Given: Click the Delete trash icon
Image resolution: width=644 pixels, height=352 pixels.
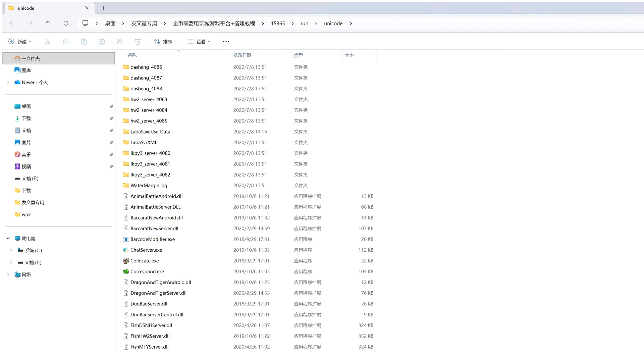Looking at the screenshot, I should 138,42.
